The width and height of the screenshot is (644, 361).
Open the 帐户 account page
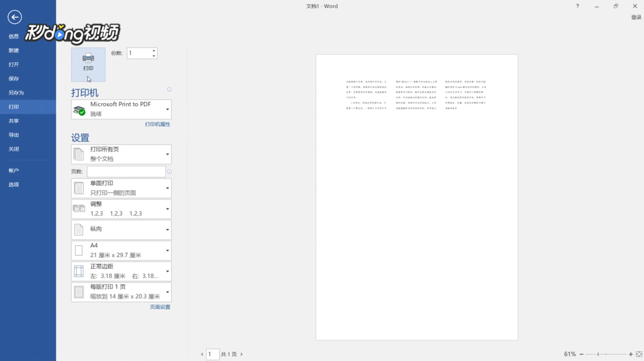click(28, 170)
